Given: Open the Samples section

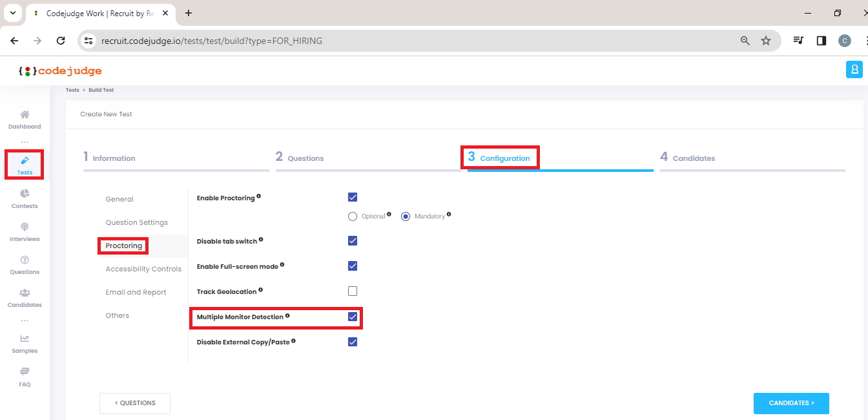Looking at the screenshot, I should tap(24, 344).
